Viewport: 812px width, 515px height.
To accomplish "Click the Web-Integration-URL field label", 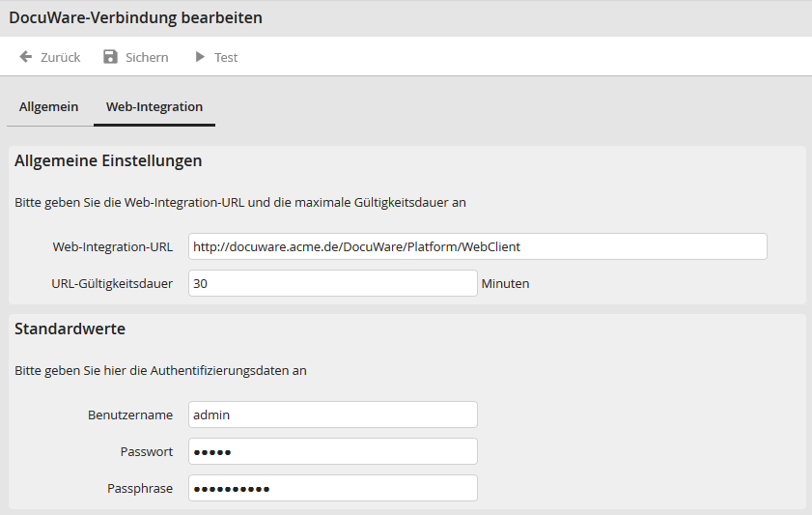I will [x=113, y=246].
